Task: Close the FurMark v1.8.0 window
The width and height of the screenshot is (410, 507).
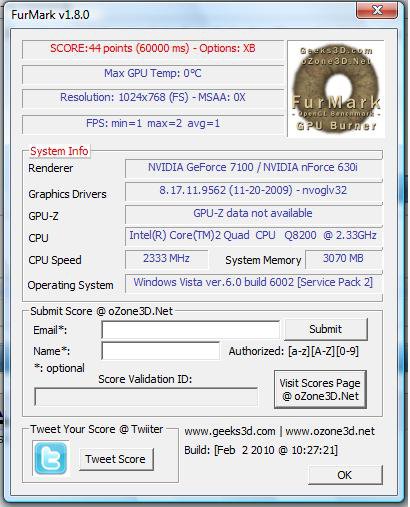Action: (377, 10)
